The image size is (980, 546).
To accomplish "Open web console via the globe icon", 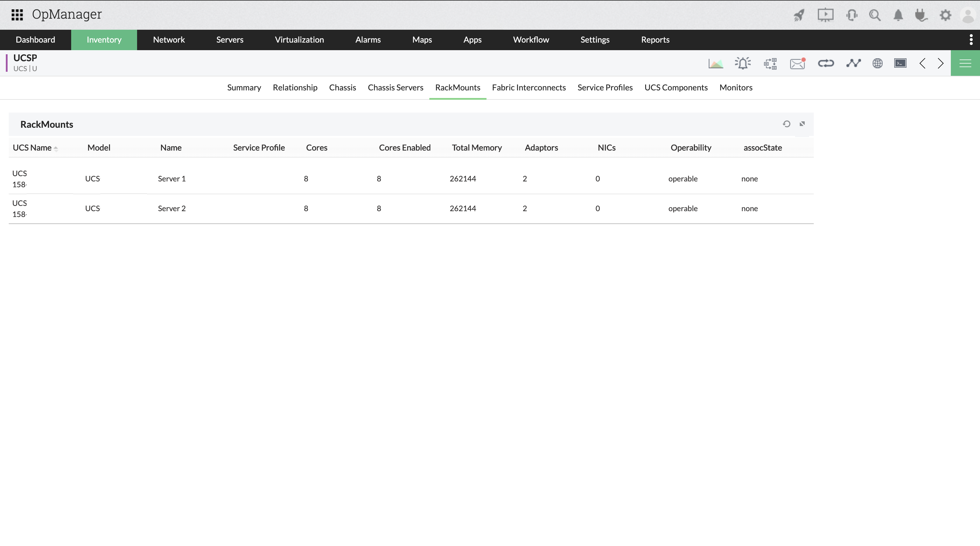I will pyautogui.click(x=878, y=63).
